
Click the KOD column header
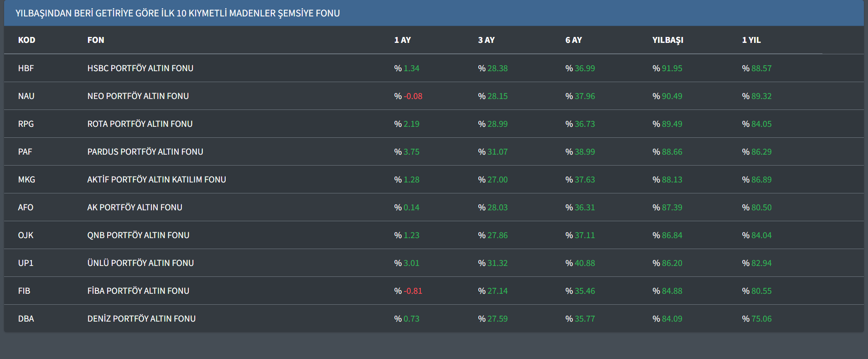[26, 40]
